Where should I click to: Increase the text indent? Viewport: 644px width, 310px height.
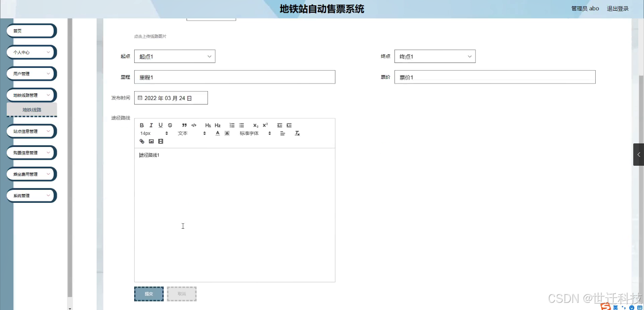point(289,126)
